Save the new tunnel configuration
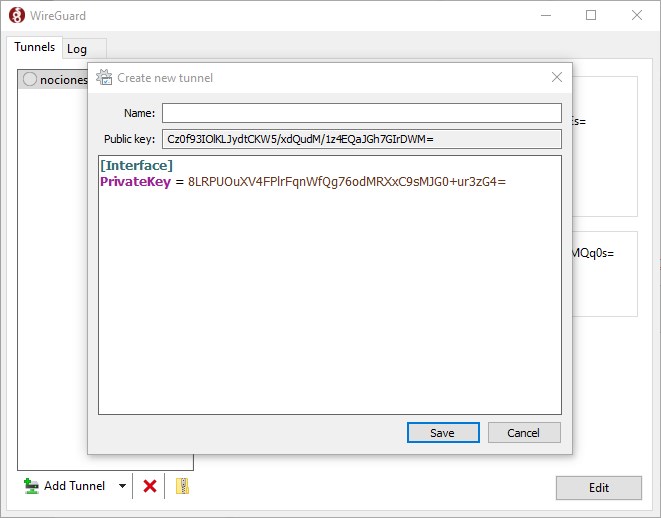661x518 pixels. click(443, 433)
